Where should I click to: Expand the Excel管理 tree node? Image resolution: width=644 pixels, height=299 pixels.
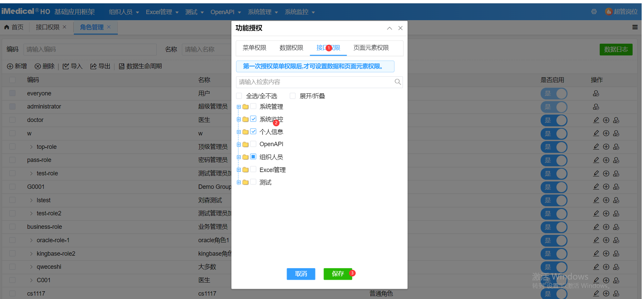[x=239, y=170]
